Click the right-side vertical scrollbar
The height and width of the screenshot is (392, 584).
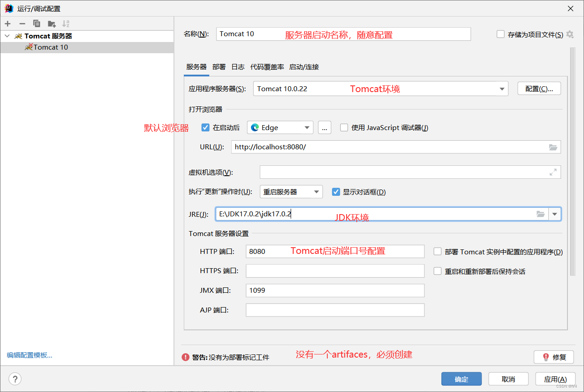pyautogui.click(x=572, y=161)
